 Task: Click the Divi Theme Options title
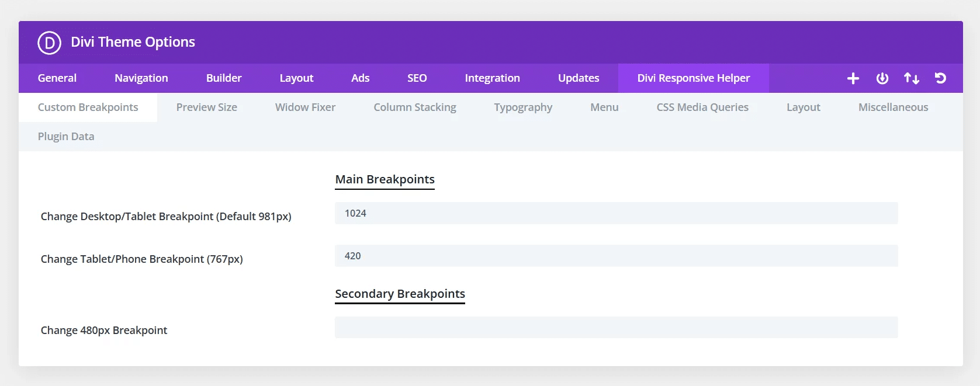[133, 42]
